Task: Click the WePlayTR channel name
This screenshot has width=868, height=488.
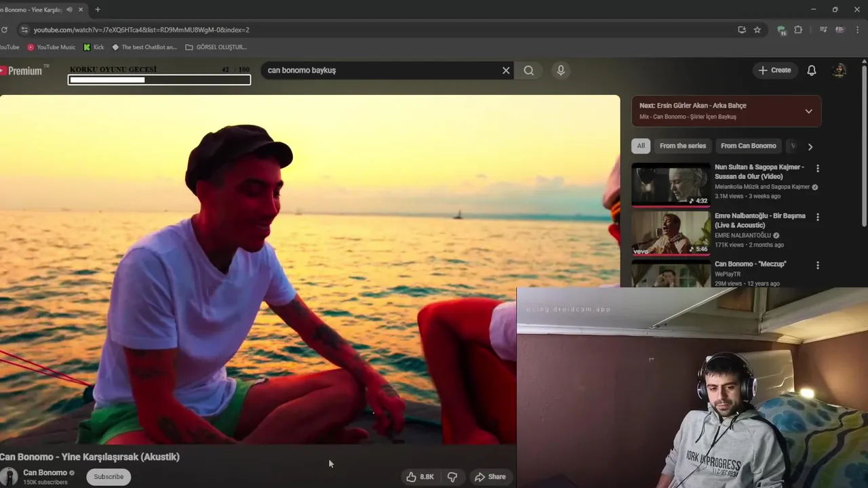Action: [x=728, y=274]
